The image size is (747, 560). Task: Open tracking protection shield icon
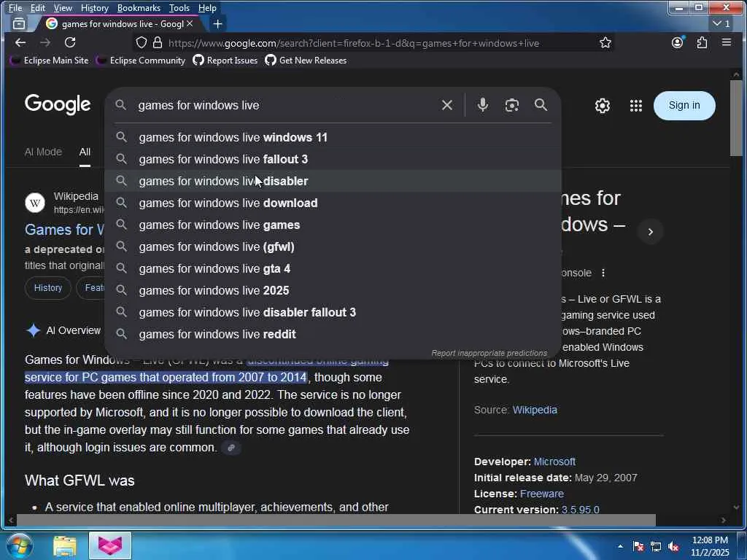142,43
